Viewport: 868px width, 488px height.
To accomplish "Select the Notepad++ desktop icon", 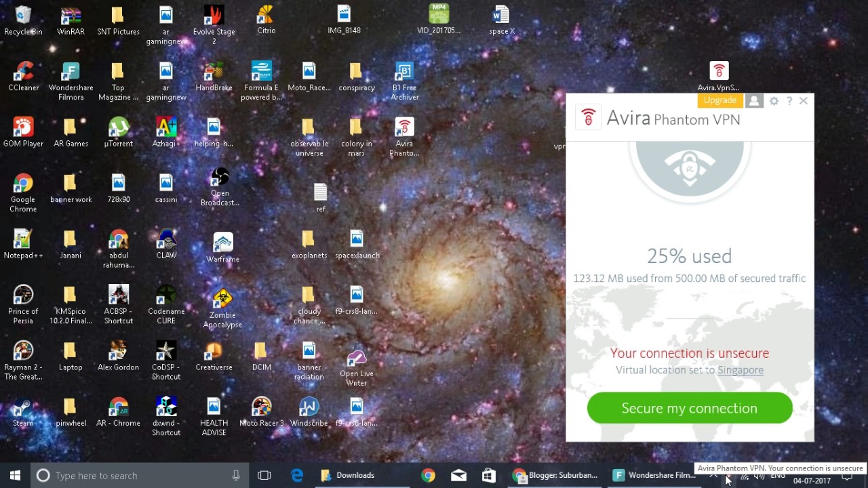I will click(23, 244).
